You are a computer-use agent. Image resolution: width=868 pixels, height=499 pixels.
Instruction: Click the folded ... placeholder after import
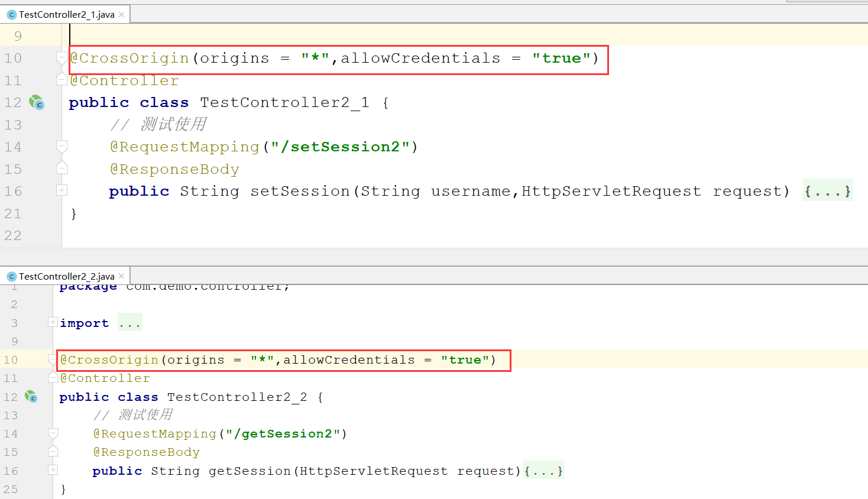click(129, 323)
